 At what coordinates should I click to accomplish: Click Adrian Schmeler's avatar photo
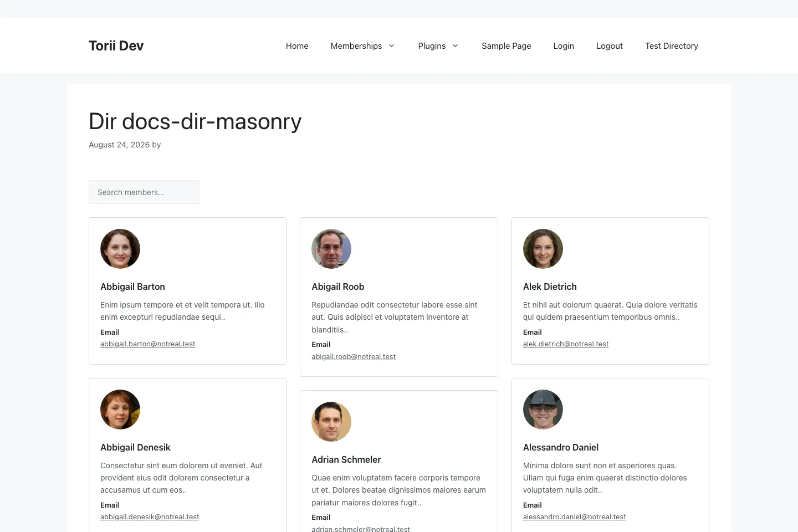click(331, 422)
